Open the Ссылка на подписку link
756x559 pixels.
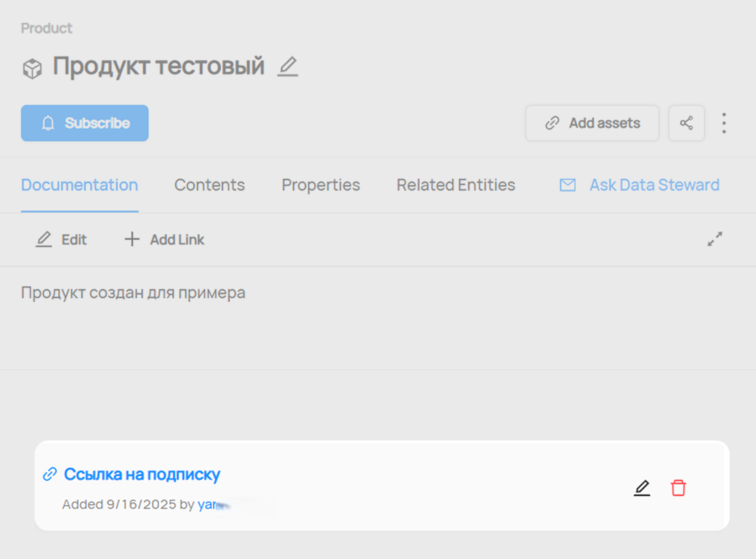[142, 474]
